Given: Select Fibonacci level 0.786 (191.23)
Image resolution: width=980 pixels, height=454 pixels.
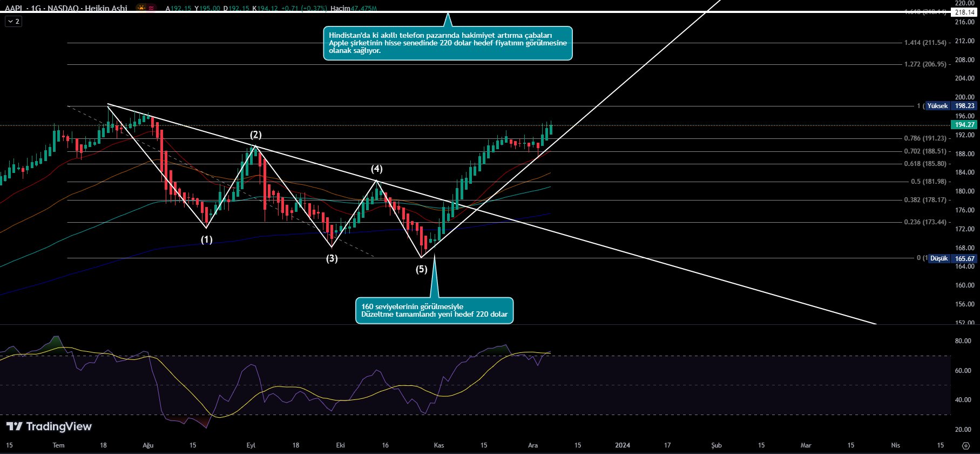Looking at the screenshot, I should [925, 138].
